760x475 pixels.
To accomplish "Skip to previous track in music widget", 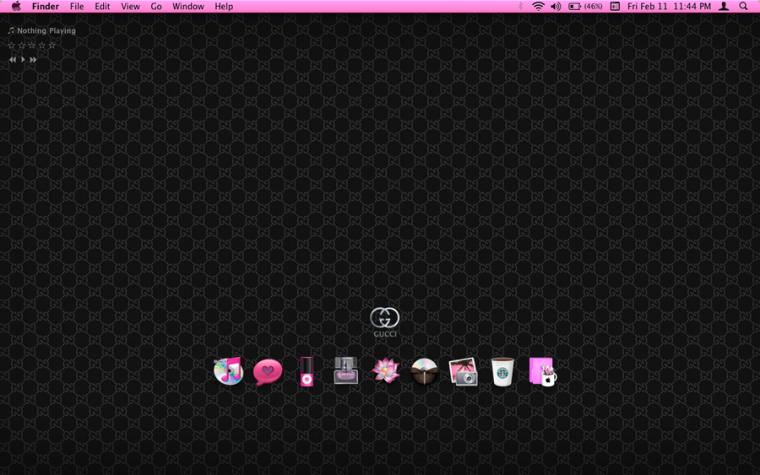I will 13,60.
